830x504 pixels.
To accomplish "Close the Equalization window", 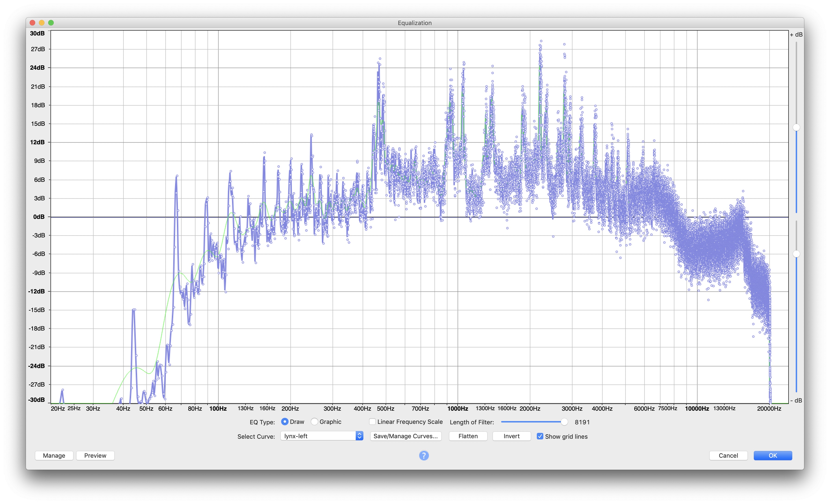I will (x=33, y=22).
